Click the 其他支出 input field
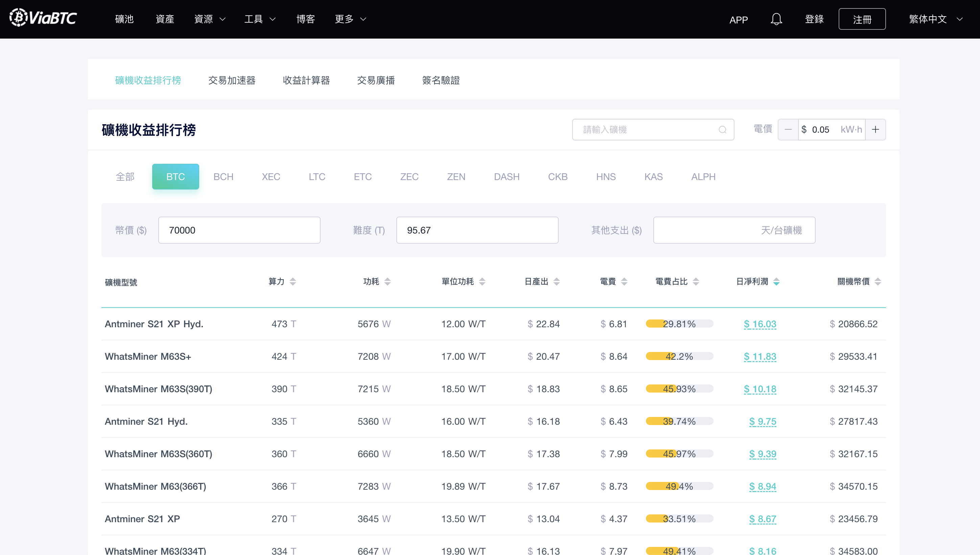Viewport: 980px width, 555px height. (734, 230)
